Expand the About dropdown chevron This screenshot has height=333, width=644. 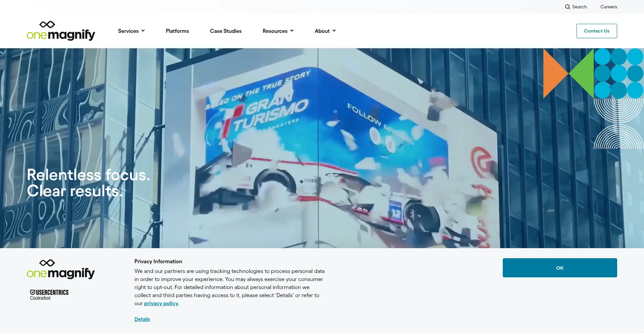point(334,31)
